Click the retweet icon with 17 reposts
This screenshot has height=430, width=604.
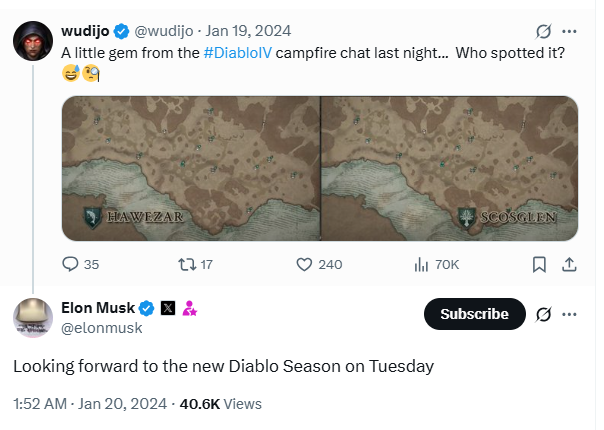click(x=187, y=265)
